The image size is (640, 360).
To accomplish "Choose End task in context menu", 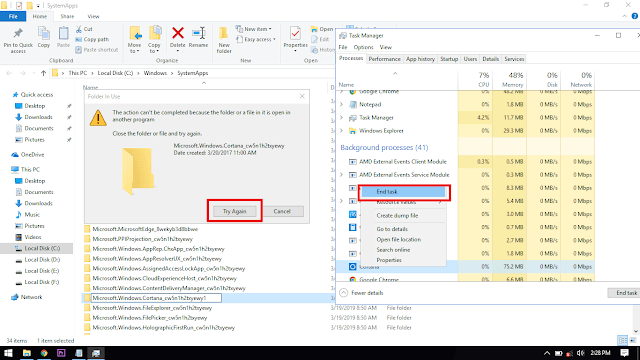I will click(x=404, y=191).
